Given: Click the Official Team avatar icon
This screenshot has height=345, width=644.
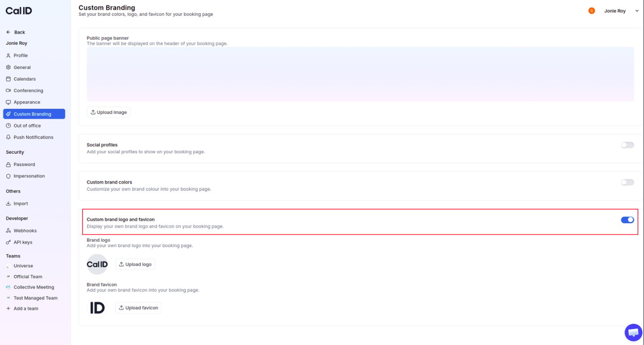Looking at the screenshot, I should tap(8, 276).
